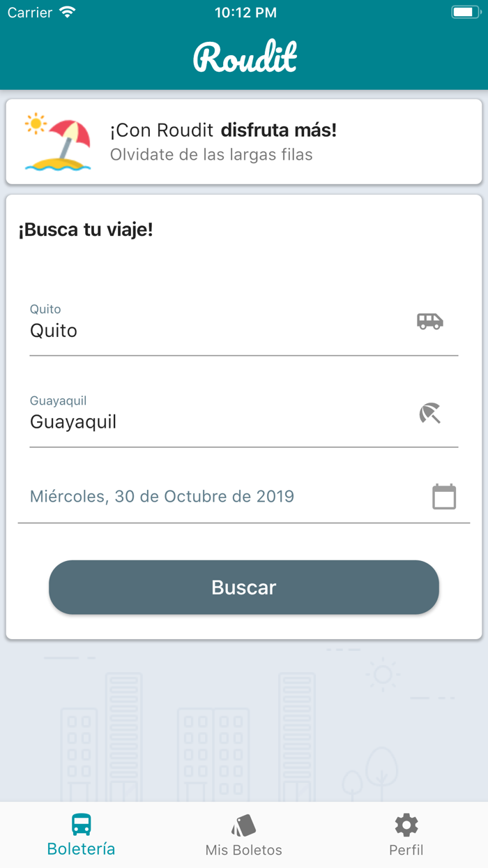Open the Boletería tab label
This screenshot has width=488, height=868.
(x=82, y=849)
